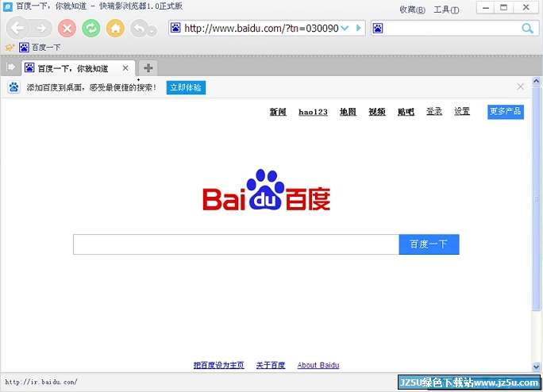Click the 把百度设为主页 link
Viewport: 543px width, 392px height.
(219, 365)
